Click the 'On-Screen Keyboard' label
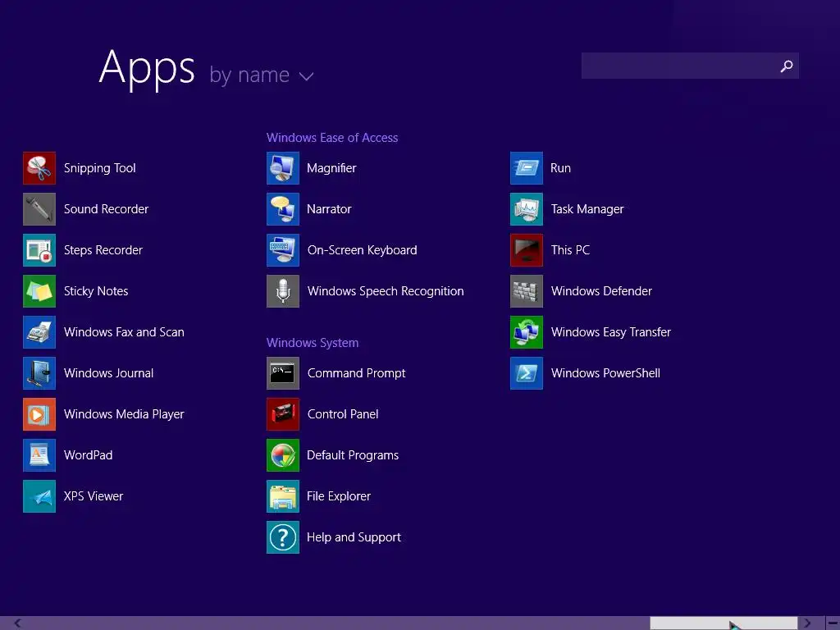Viewport: 840px width, 630px height. pyautogui.click(x=362, y=250)
